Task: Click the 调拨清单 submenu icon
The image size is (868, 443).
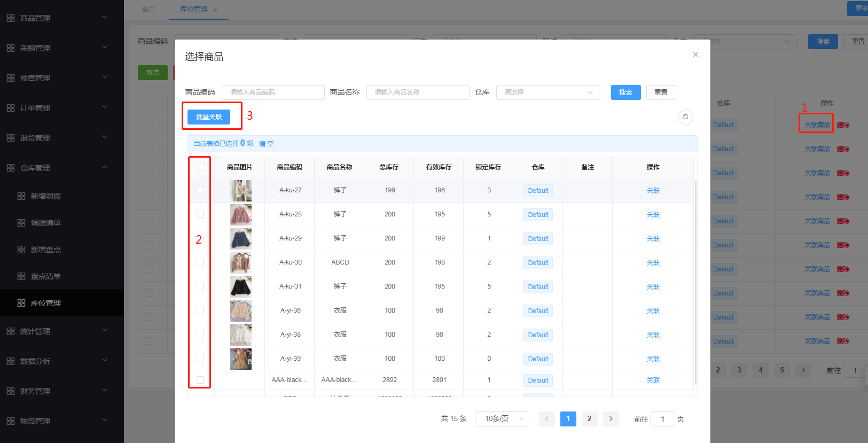Action: [21, 223]
